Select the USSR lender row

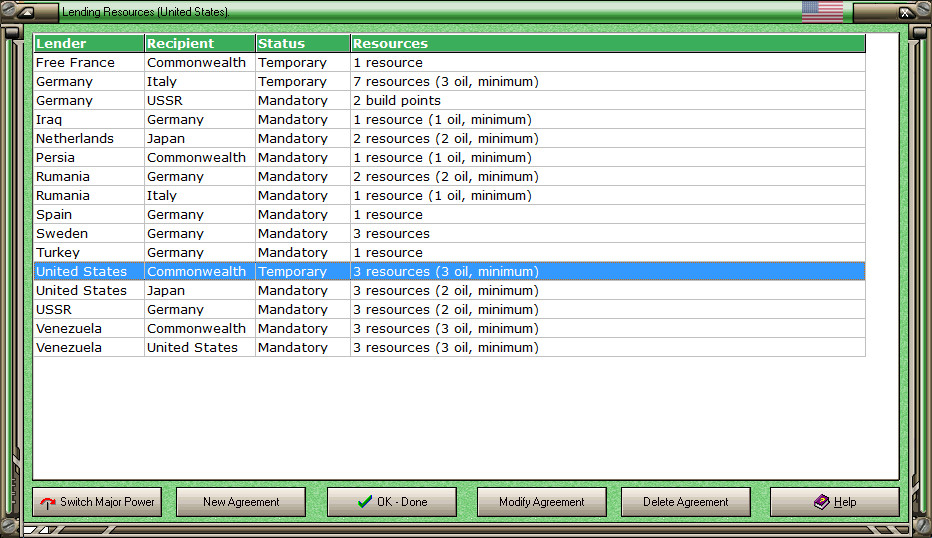click(449, 310)
